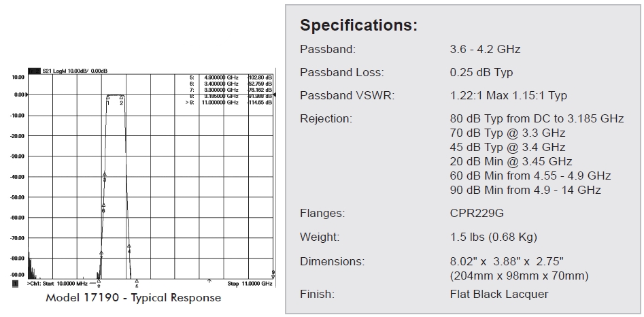Click the Stop 11.0000 GHz label
The width and height of the screenshot is (644, 317).
point(250,282)
